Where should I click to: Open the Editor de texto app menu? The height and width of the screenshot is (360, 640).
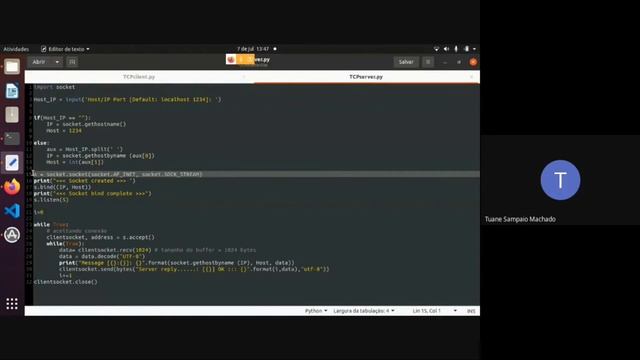click(65, 49)
